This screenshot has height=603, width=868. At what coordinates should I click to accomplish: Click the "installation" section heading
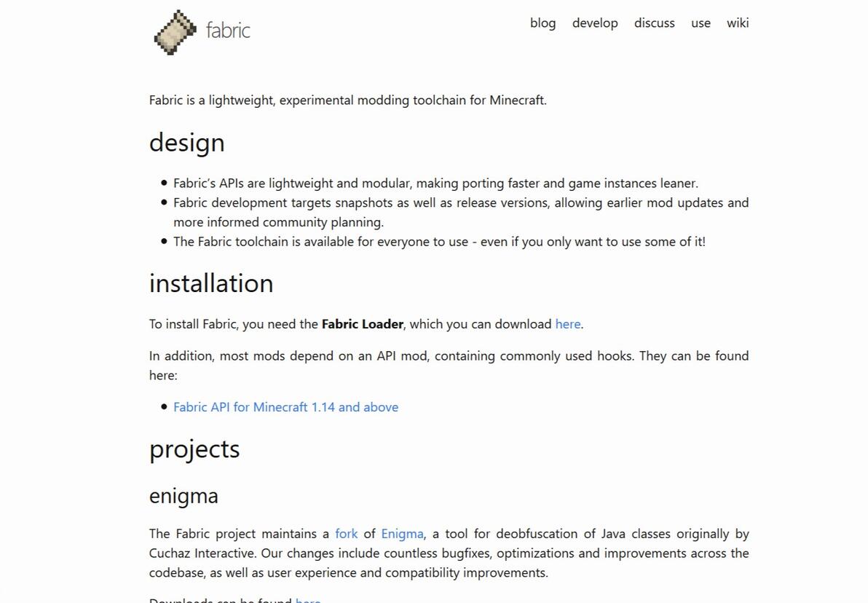tap(211, 283)
